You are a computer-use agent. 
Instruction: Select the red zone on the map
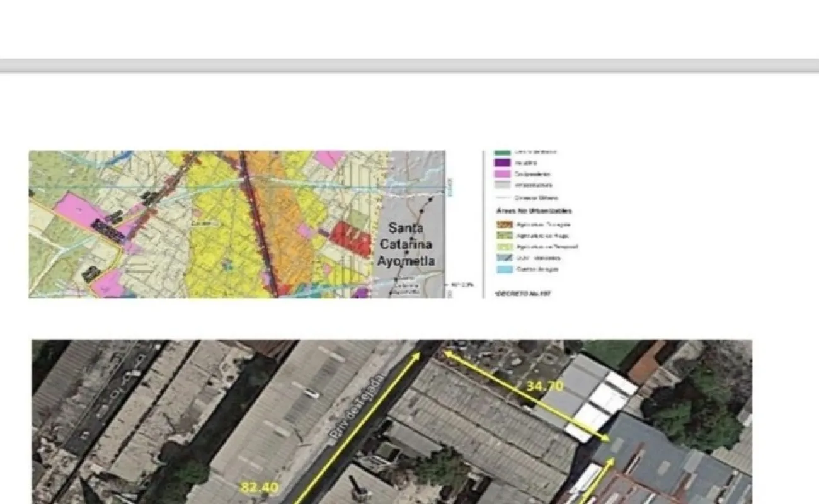(x=350, y=238)
